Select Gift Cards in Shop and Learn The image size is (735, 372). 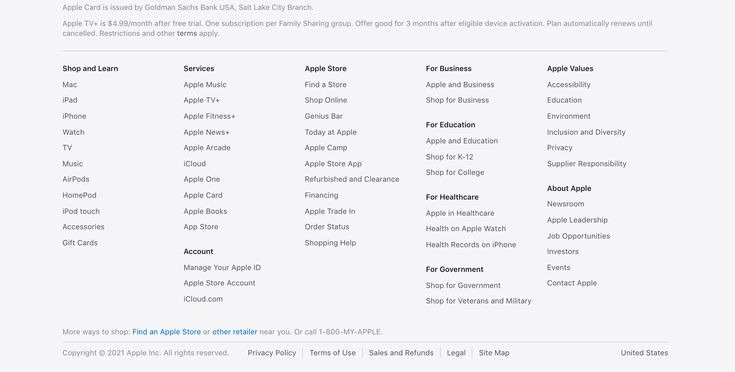[80, 243]
